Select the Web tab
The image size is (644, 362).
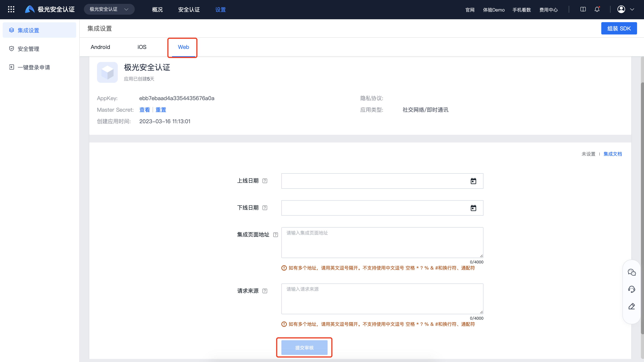(x=183, y=47)
